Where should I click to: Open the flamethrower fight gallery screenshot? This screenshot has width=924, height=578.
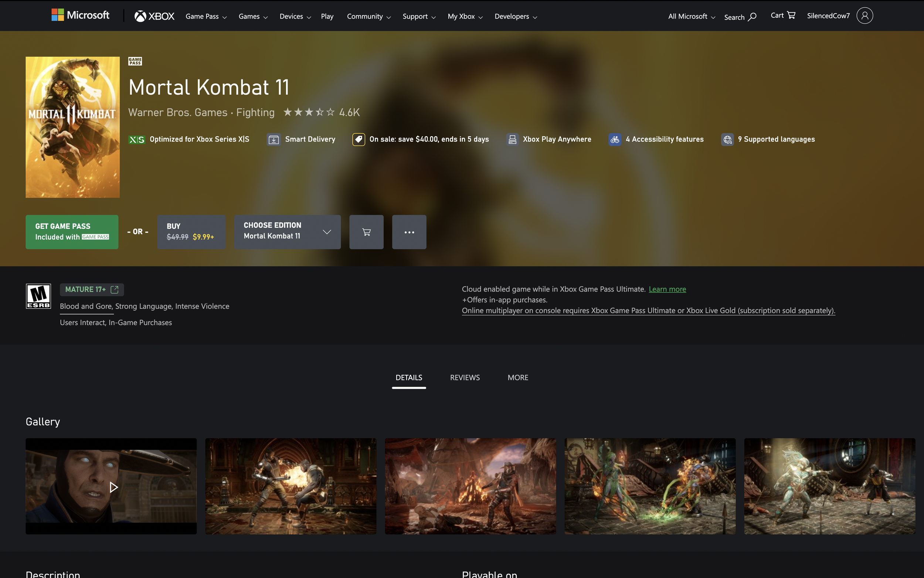pos(290,486)
